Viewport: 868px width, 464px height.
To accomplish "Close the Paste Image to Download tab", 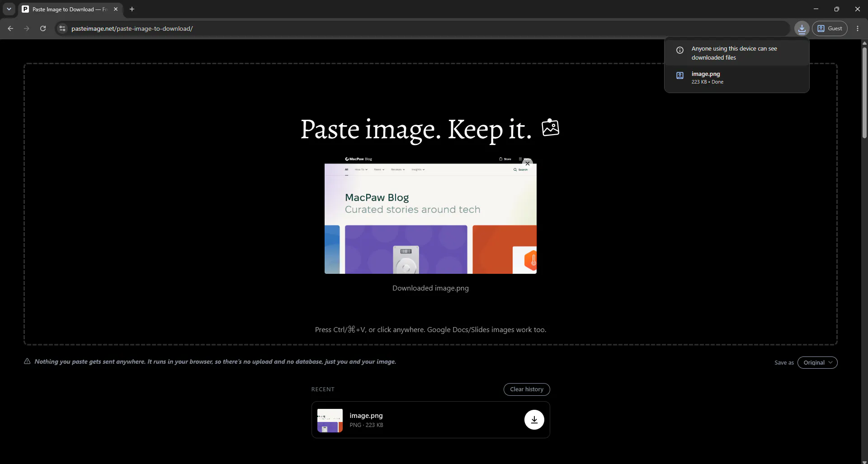I will click(x=116, y=9).
